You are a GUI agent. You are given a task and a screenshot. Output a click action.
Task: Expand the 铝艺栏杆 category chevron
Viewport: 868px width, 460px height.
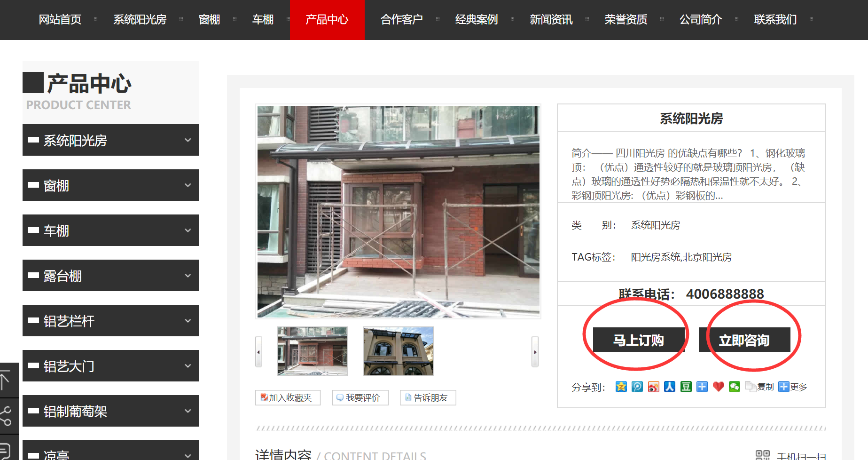point(188,321)
